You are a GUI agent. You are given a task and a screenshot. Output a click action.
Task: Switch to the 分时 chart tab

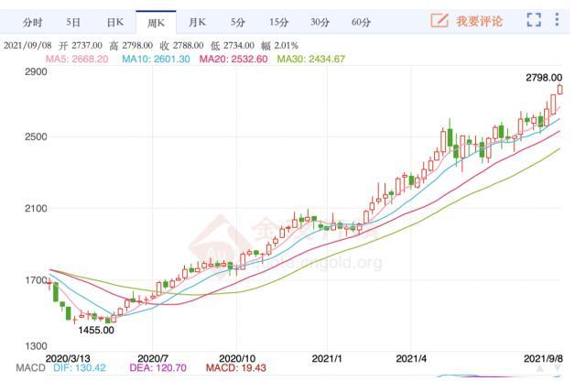[33, 23]
